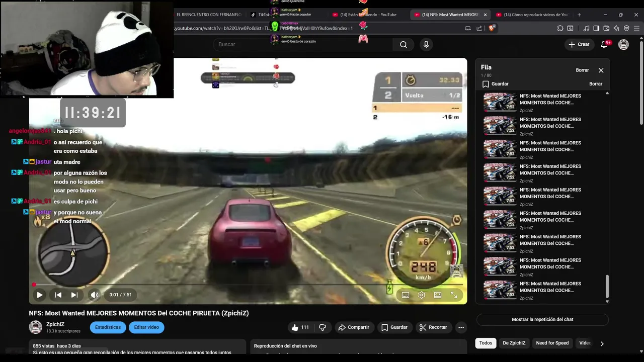644x362 pixels.
Task: Click the Fila panel scrollbar thumb
Action: tap(607, 286)
